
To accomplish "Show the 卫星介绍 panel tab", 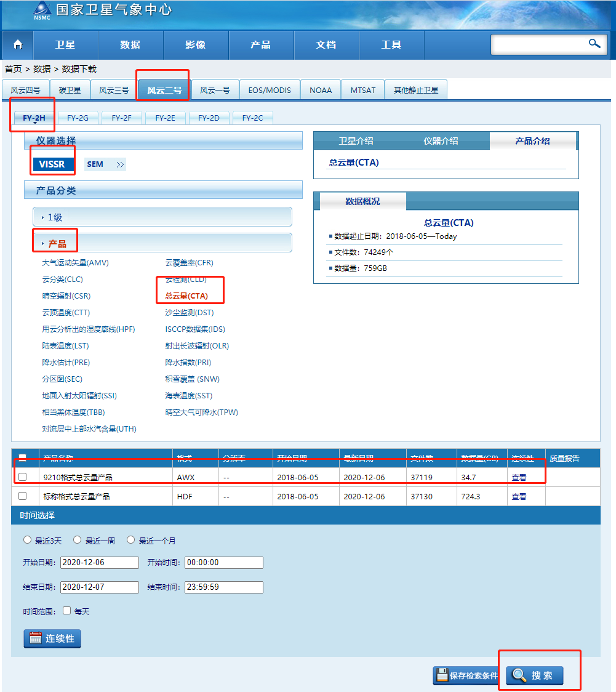I will click(x=356, y=141).
